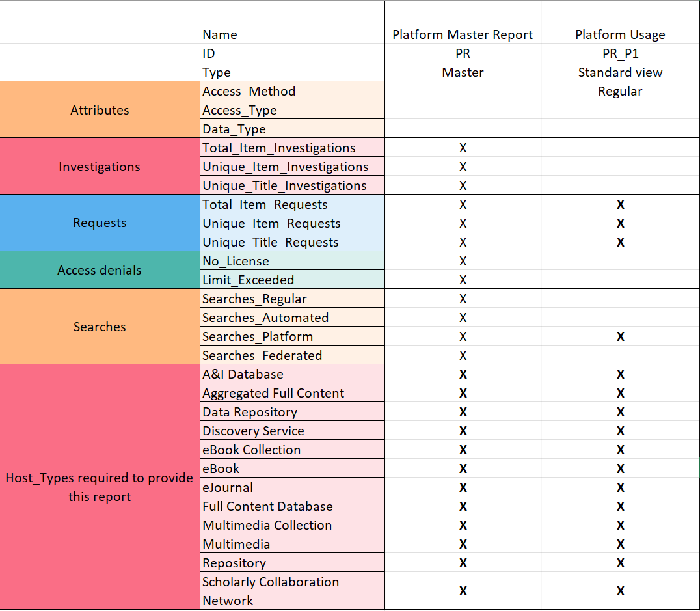The width and height of the screenshot is (700, 611).
Task: Select the 'Data_Type' row label
Action: point(292,128)
